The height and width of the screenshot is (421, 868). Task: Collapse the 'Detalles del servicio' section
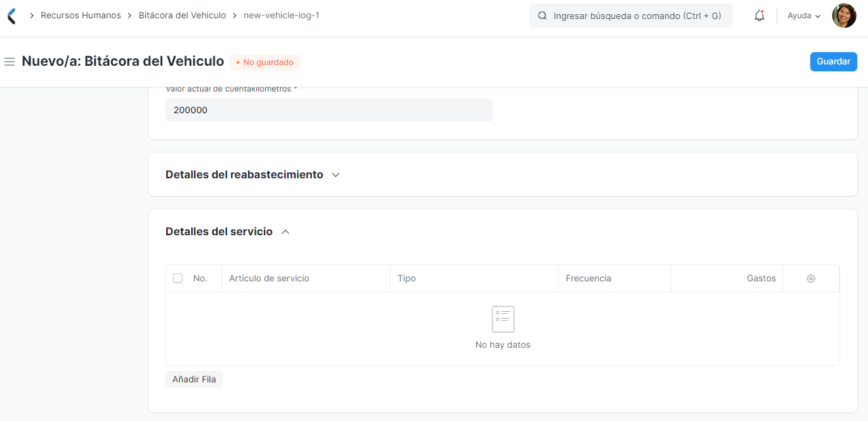tap(285, 231)
